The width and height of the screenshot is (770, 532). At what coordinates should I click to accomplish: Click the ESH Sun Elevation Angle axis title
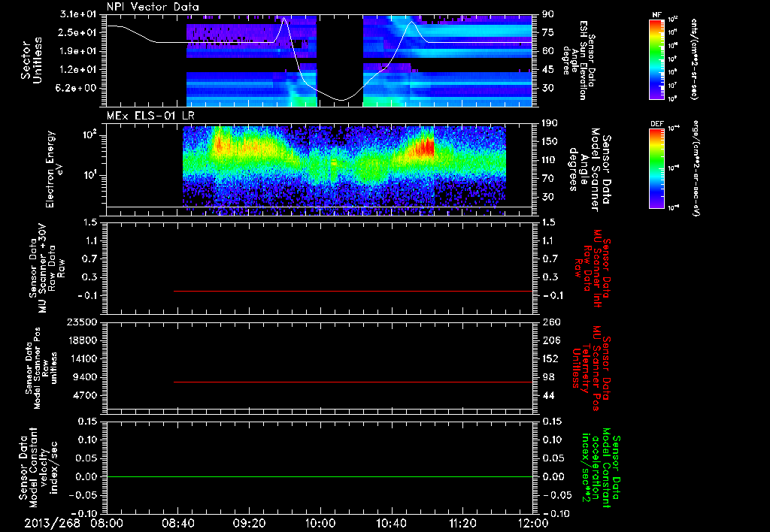580,60
